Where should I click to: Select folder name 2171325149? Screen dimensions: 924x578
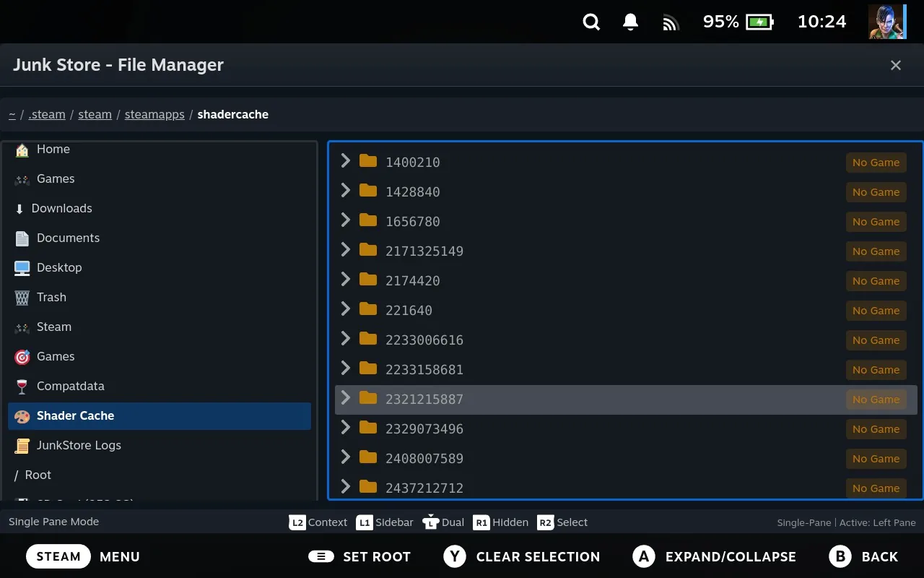424,251
